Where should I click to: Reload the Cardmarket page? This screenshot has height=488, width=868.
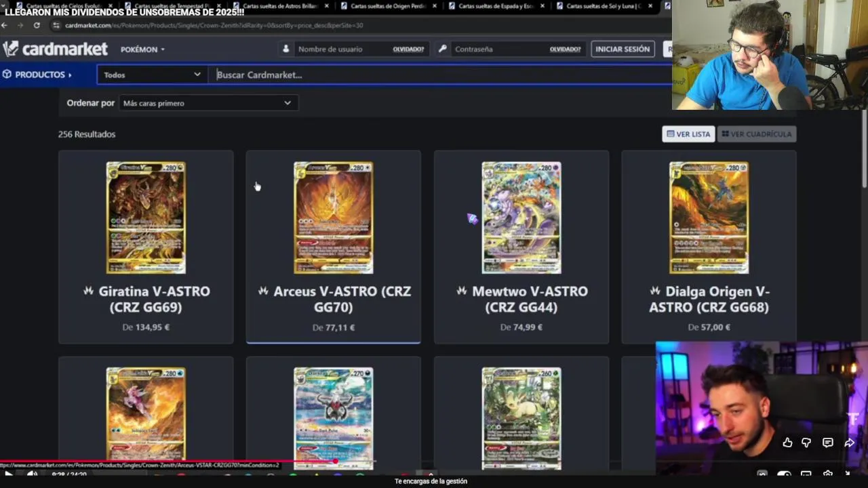[x=37, y=25]
